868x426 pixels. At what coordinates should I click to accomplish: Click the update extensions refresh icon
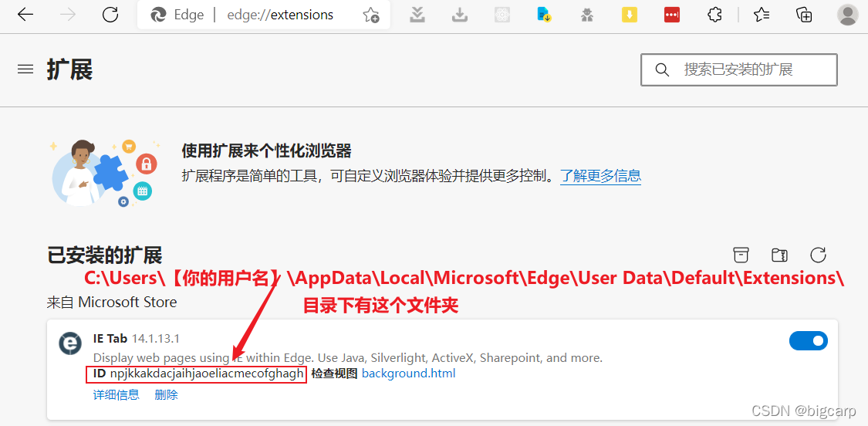pos(818,255)
